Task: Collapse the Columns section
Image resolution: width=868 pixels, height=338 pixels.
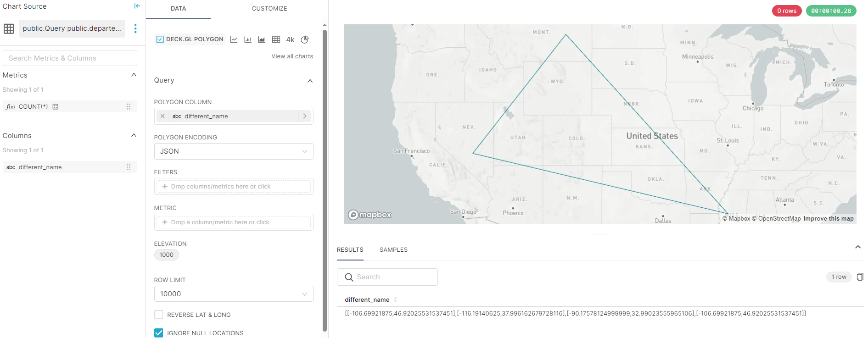Action: 134,135
